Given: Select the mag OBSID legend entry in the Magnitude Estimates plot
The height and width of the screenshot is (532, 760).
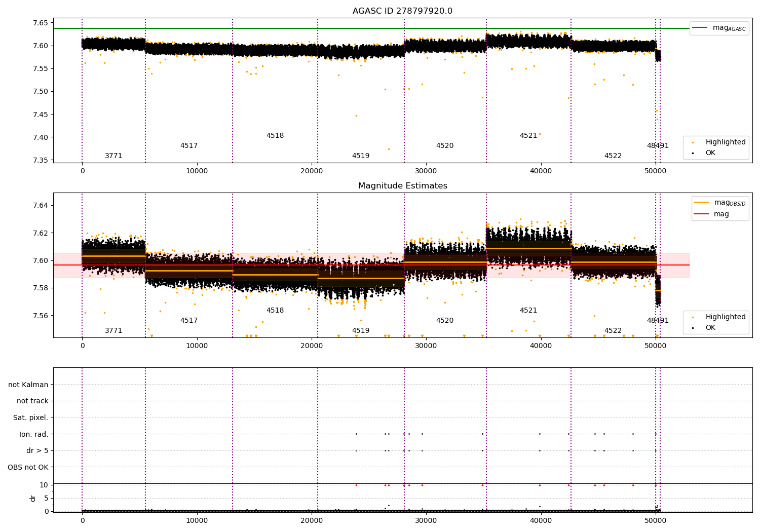Looking at the screenshot, I should (x=719, y=203).
